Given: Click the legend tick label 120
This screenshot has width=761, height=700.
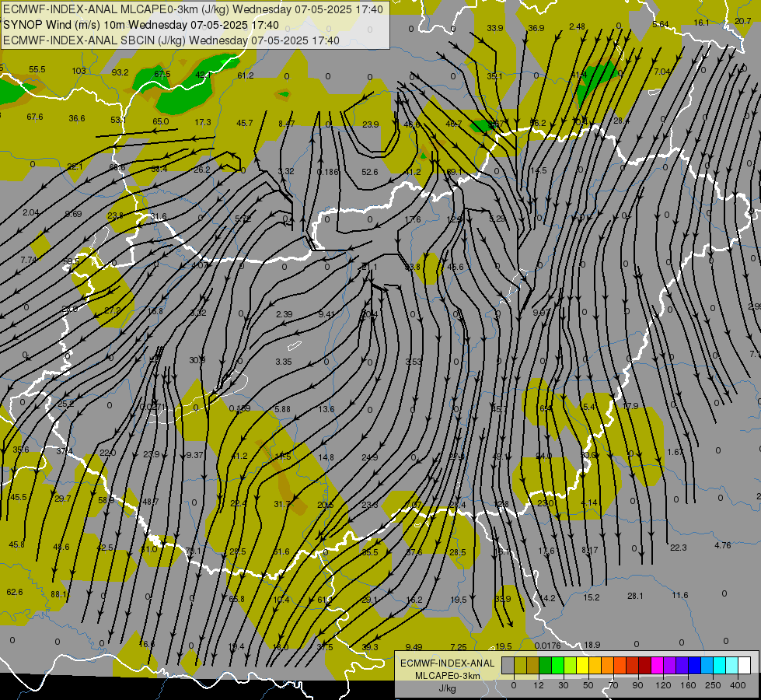Looking at the screenshot, I should (664, 685).
